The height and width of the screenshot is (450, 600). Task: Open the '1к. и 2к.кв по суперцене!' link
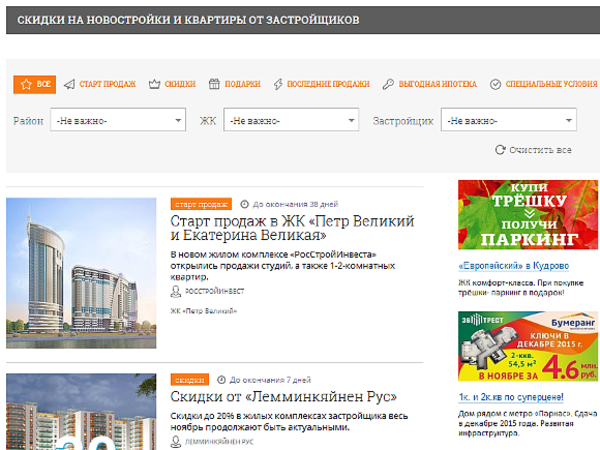[511, 397]
